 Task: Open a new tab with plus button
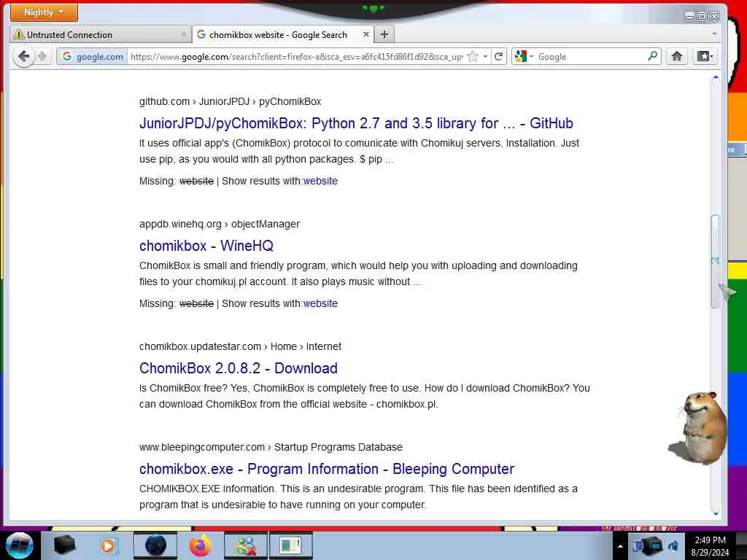384,34
